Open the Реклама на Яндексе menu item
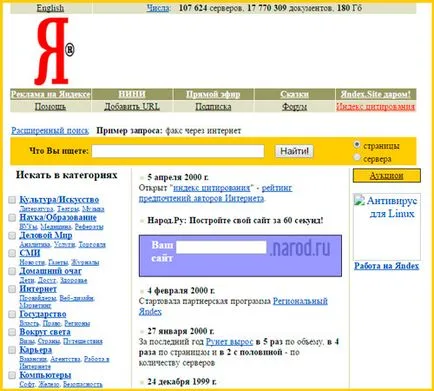Viewport: 434px width, 391px height. point(50,94)
